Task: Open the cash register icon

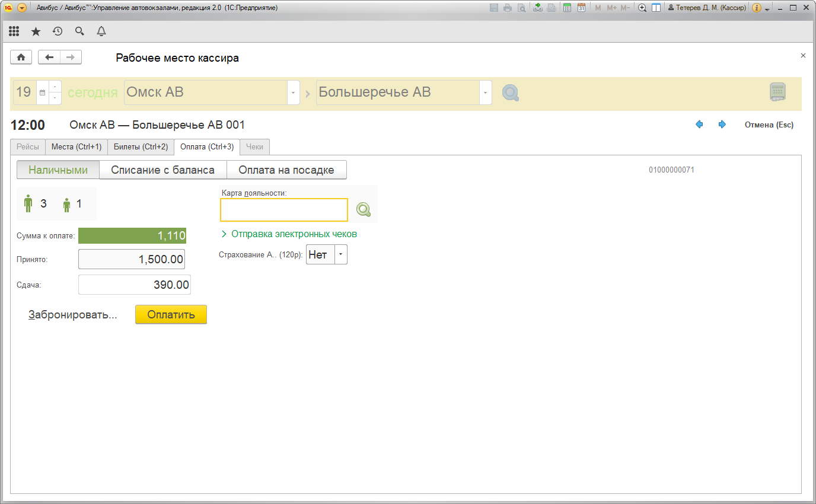Action: click(x=777, y=93)
